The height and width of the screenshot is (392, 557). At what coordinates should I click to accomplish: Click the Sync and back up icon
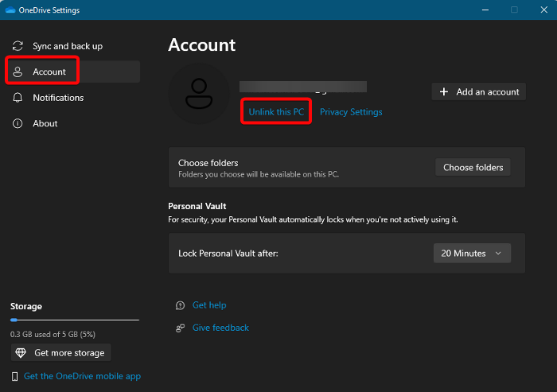[x=18, y=46]
